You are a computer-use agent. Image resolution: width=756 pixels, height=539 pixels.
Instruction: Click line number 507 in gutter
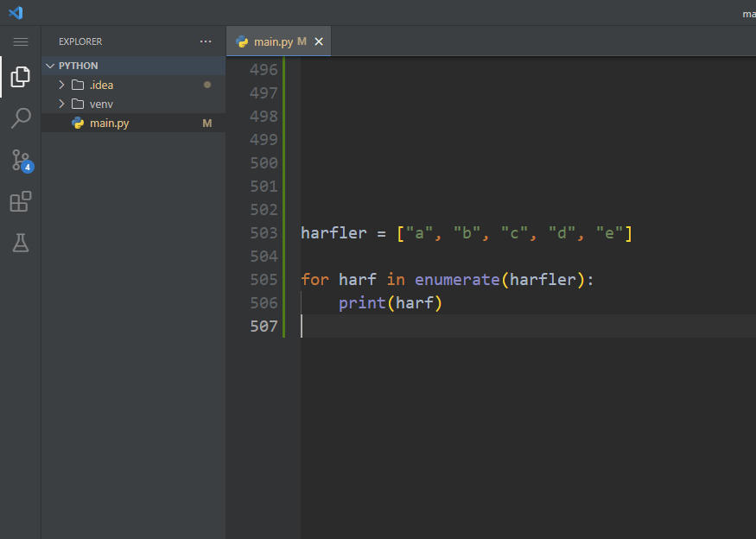click(264, 327)
